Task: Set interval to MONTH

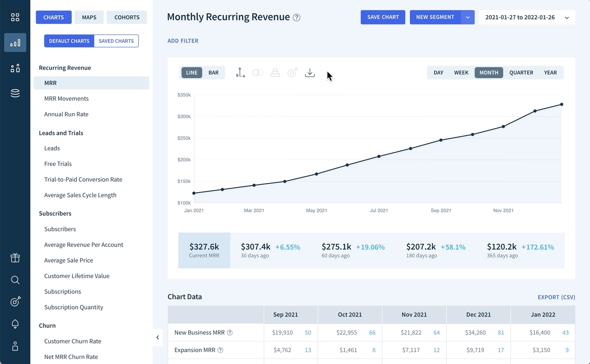Action: [489, 73]
